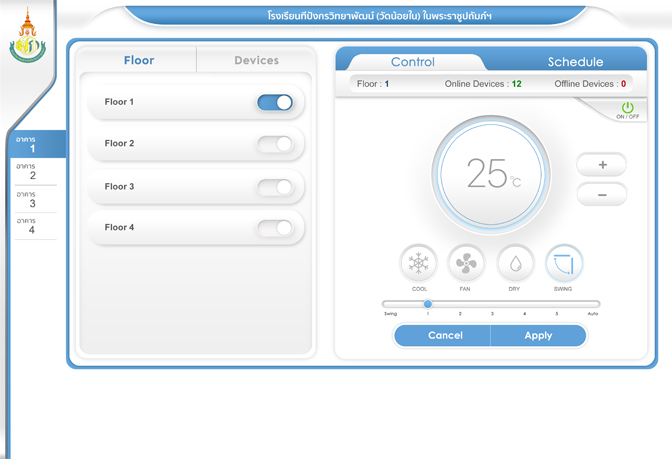Select the FAN mode icon
Viewport: 672px width, 459px height.
tap(466, 264)
